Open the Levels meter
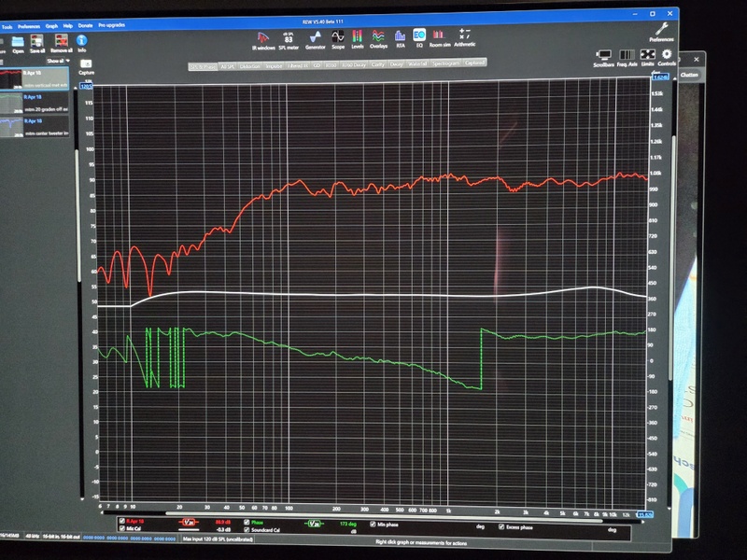Screen dimensions: 747x560 coord(357,39)
